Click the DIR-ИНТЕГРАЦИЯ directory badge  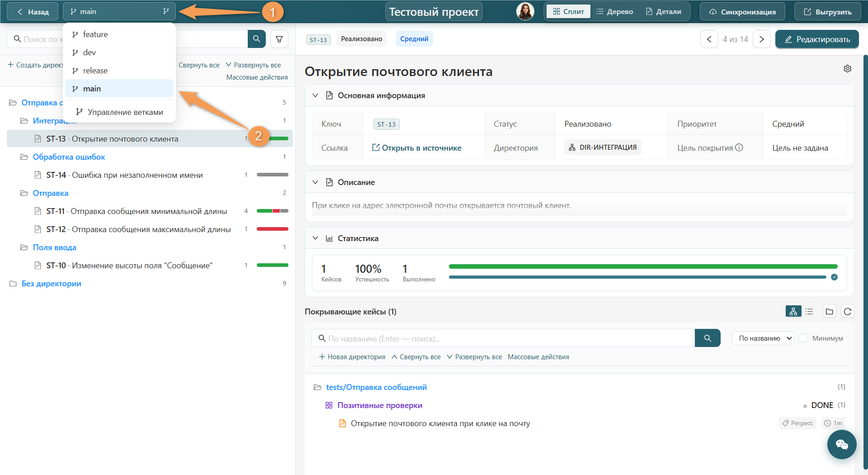pyautogui.click(x=603, y=147)
